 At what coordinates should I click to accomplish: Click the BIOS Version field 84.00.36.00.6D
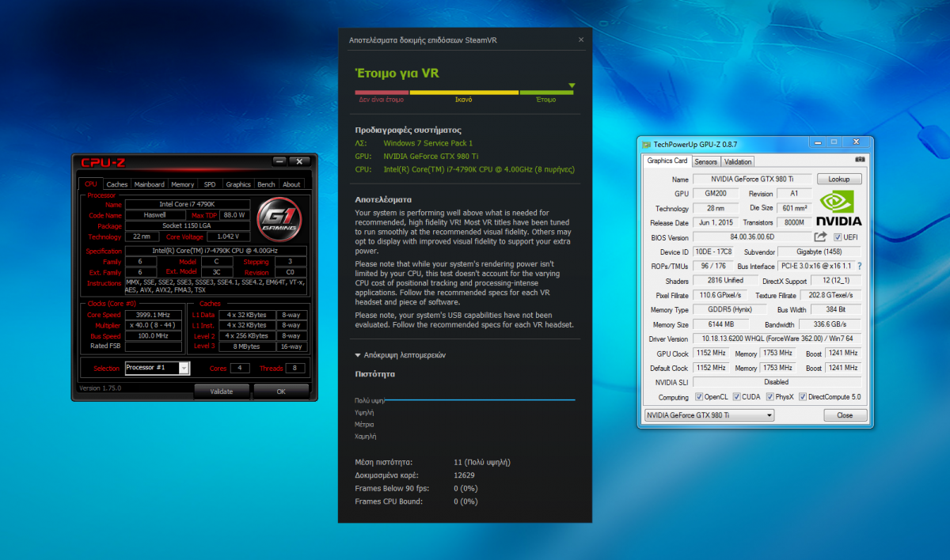point(751,237)
